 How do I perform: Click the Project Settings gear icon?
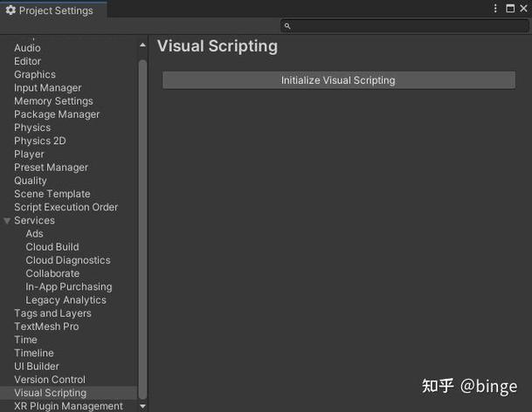point(10,10)
